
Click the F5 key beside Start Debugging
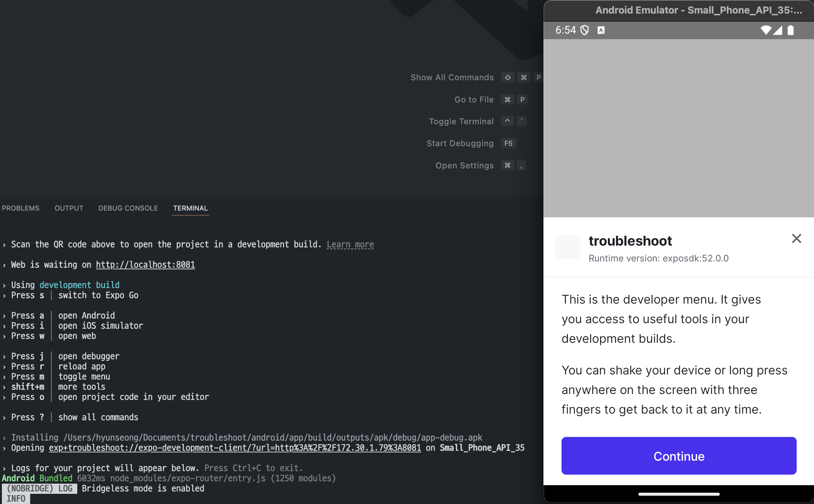(x=508, y=144)
